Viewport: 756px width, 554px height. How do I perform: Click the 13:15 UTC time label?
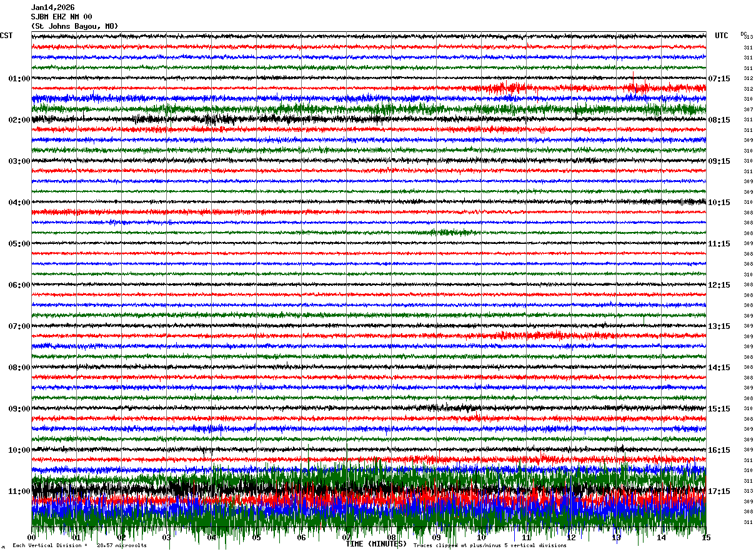point(719,326)
